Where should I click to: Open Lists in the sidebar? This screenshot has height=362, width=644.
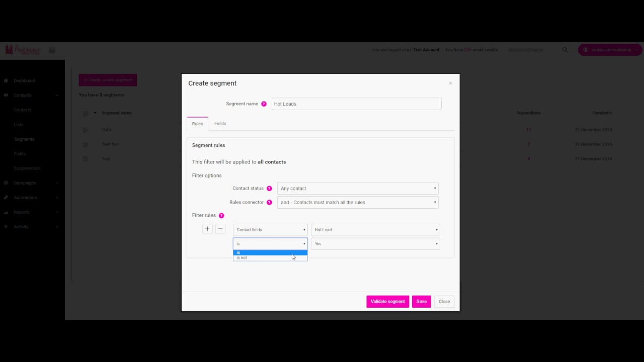(19, 125)
